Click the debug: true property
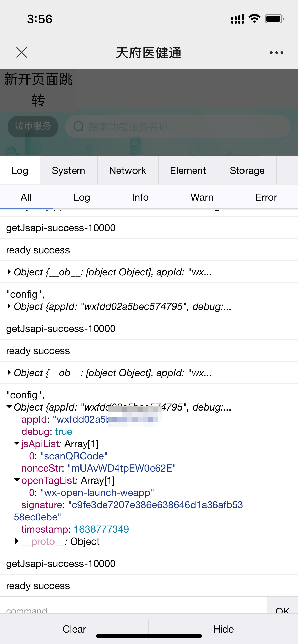This screenshot has height=644, width=298. 47,432
